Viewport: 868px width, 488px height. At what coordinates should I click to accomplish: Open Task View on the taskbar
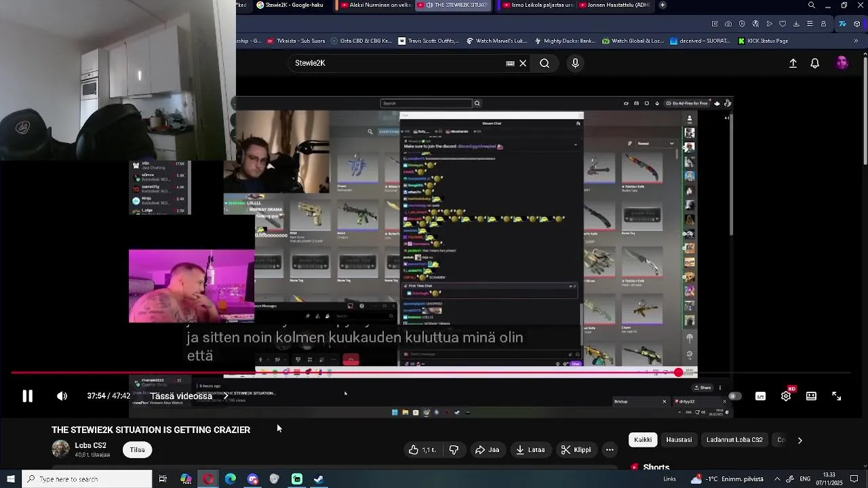point(163,479)
